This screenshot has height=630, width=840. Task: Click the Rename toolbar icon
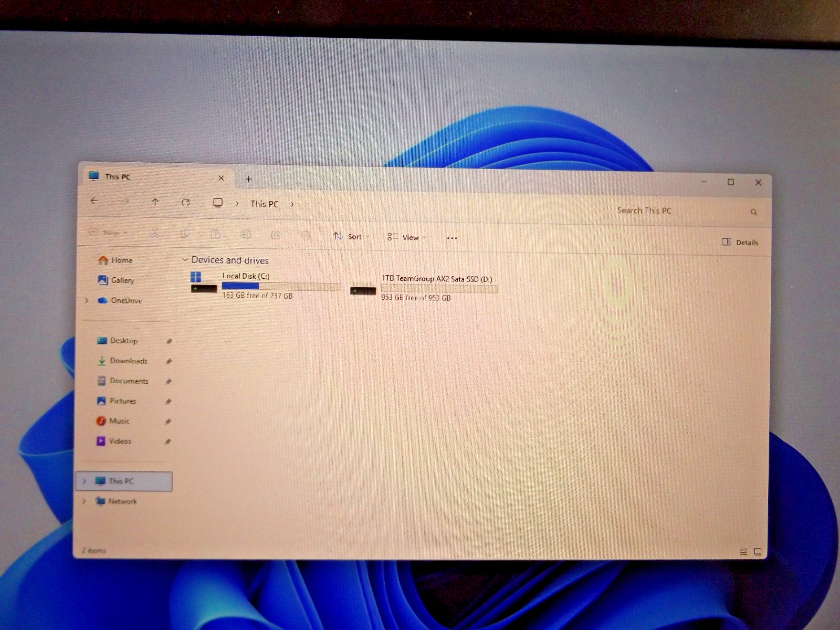[x=245, y=234]
